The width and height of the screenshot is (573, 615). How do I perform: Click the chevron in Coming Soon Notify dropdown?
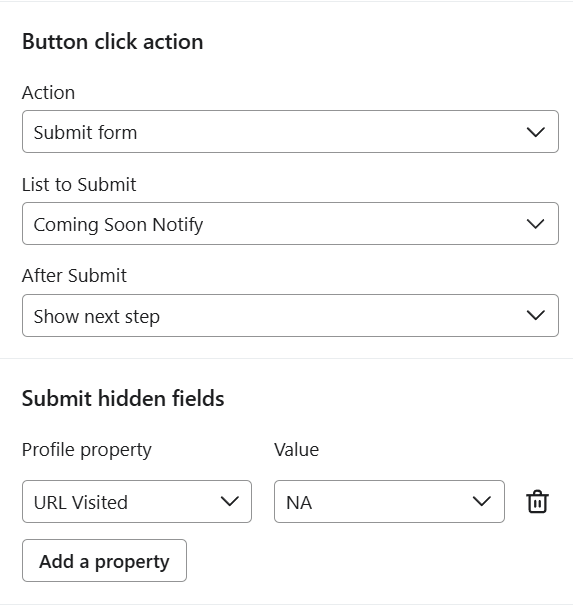[x=535, y=224]
